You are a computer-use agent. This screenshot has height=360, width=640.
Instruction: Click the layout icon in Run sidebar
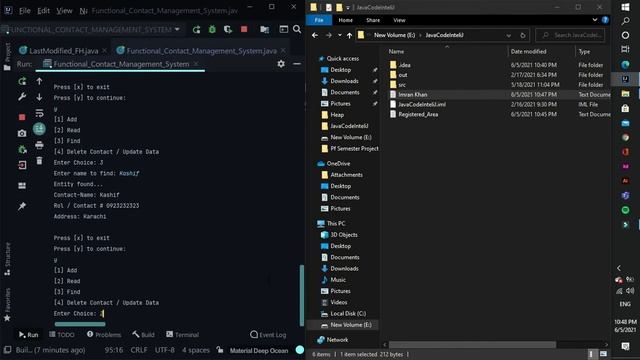(x=22, y=186)
